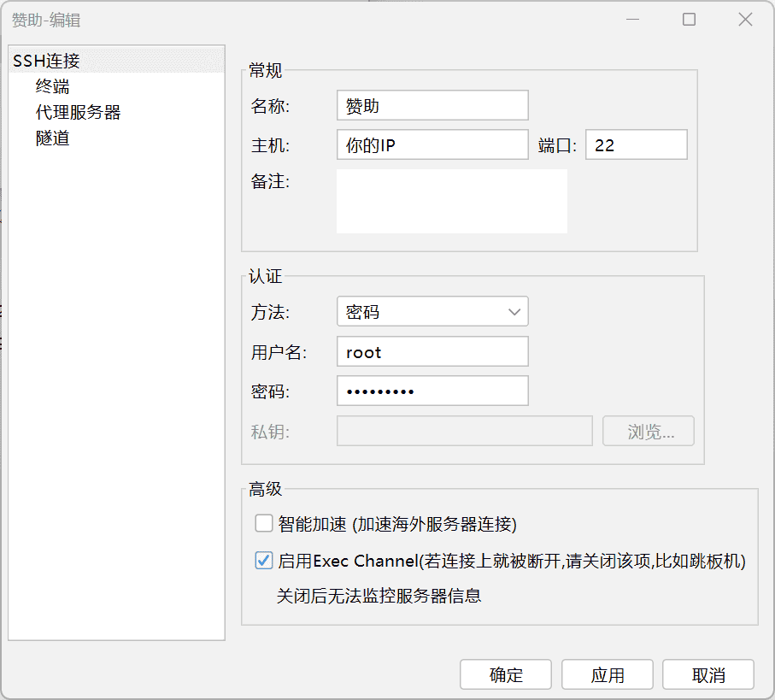775x700 pixels.
Task: Click inside the 备注 text area
Action: click(451, 201)
